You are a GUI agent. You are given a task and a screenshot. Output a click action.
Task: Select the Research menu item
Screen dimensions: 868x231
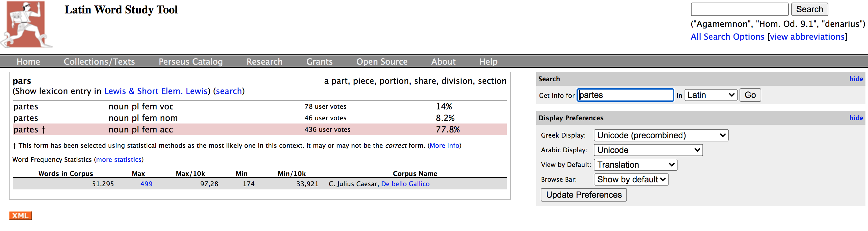point(264,62)
